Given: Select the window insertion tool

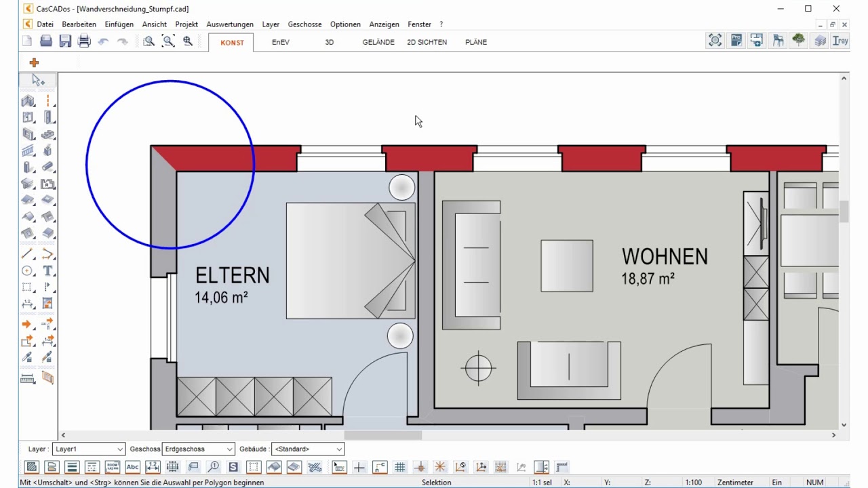Looking at the screenshot, I should (28, 118).
